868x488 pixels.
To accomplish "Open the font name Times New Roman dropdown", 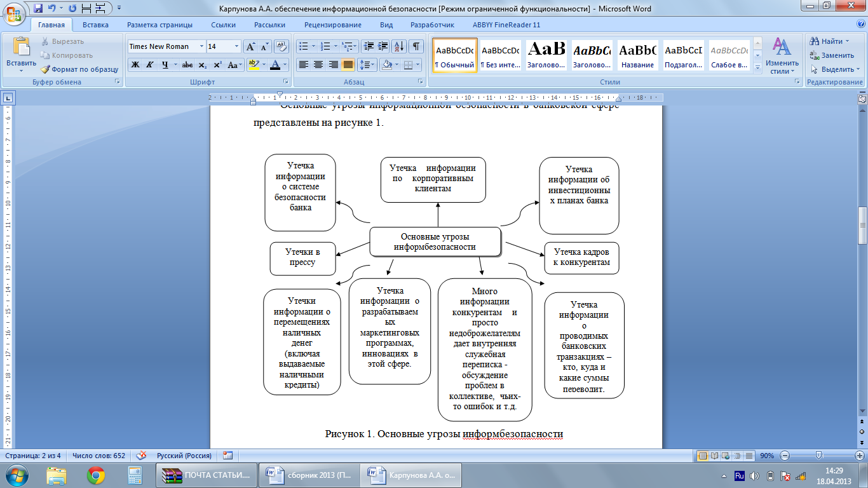I will pyautogui.click(x=201, y=46).
